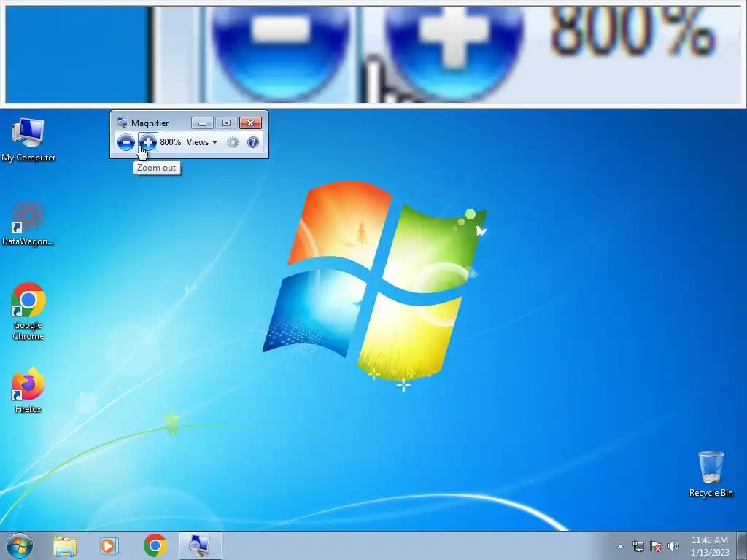Viewport: 747px width, 560px height.
Task: Open Windows Media Player from taskbar
Action: (109, 545)
